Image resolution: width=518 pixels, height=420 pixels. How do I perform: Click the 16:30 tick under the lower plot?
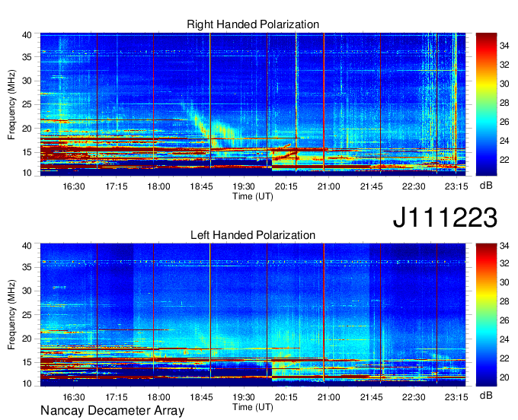(x=74, y=397)
